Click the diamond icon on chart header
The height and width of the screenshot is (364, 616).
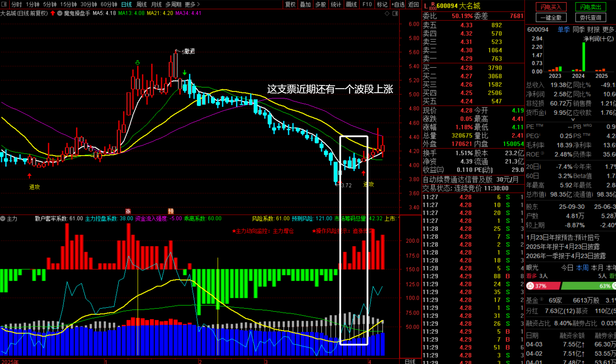[x=387, y=13]
